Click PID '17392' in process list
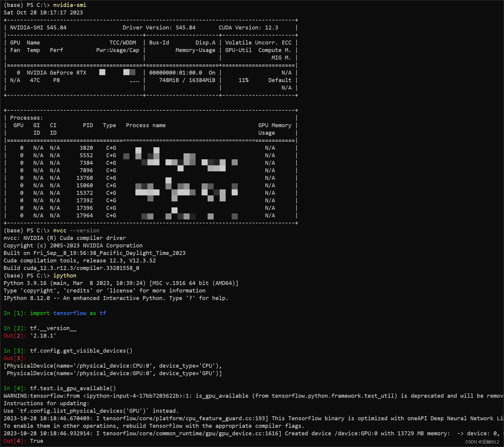 [85, 201]
